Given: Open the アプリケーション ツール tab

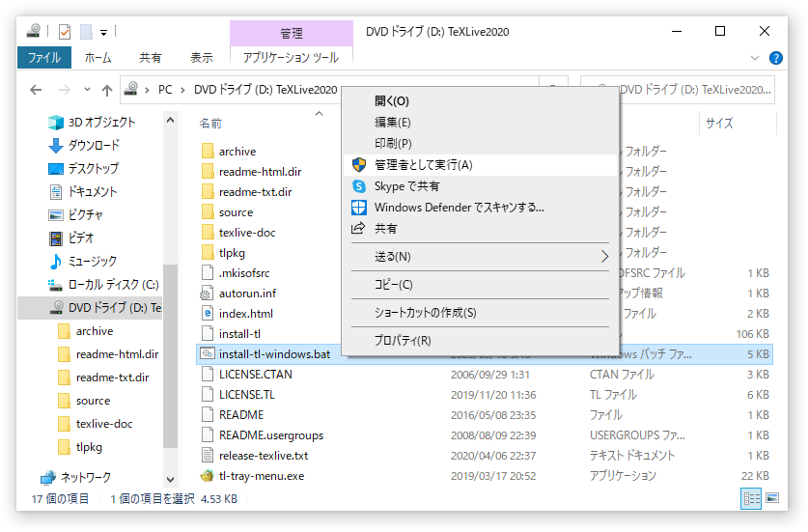Looking at the screenshot, I should point(292,57).
